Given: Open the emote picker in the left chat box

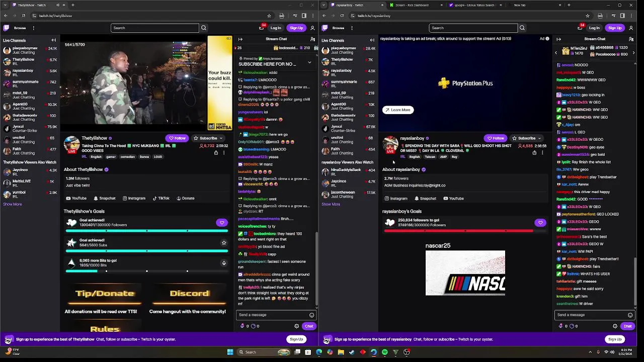Looking at the screenshot, I should point(311,315).
